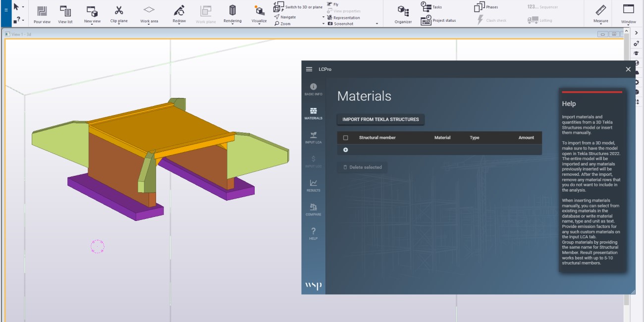Click the Structural member column header

coord(377,138)
